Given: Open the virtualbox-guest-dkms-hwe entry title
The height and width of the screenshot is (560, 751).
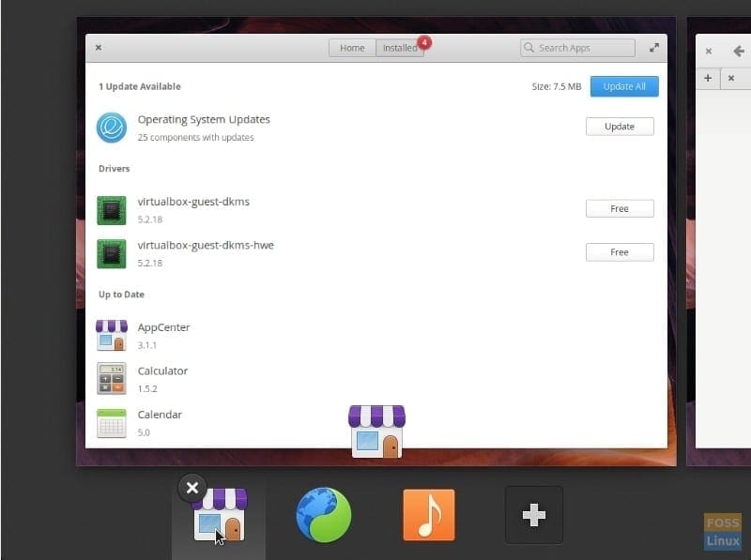Looking at the screenshot, I should pos(206,246).
